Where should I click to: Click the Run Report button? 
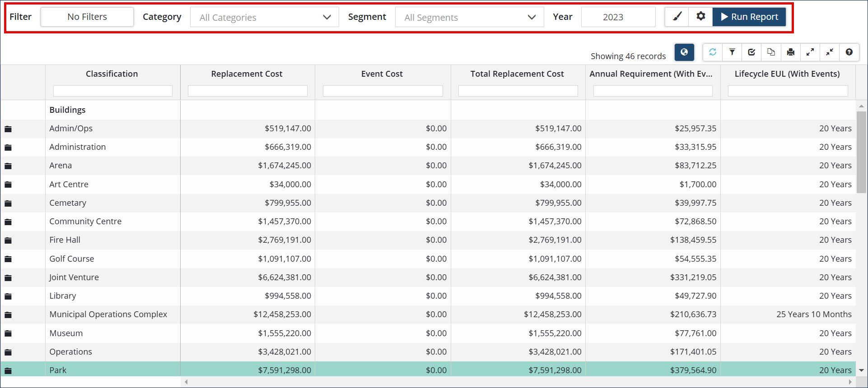[749, 17]
